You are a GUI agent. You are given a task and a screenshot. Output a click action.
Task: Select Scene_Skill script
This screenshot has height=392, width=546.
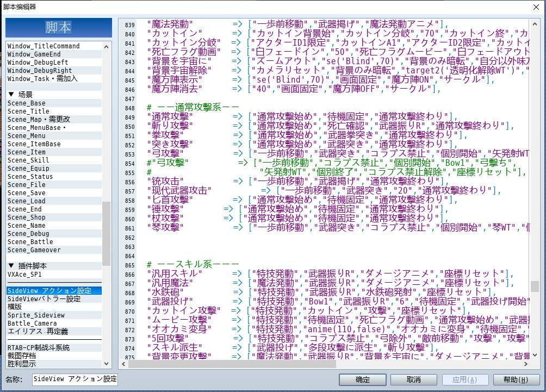tap(54, 160)
